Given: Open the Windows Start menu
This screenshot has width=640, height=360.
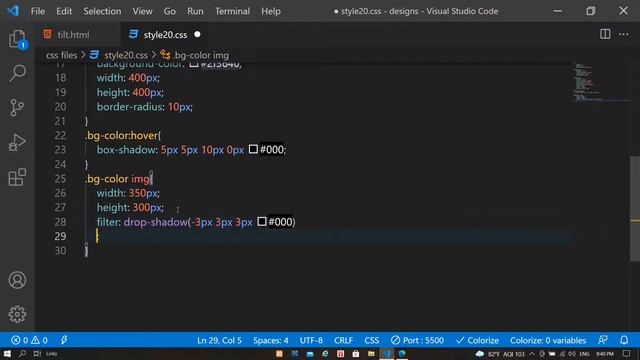Looking at the screenshot, I should pyautogui.click(x=7, y=353).
